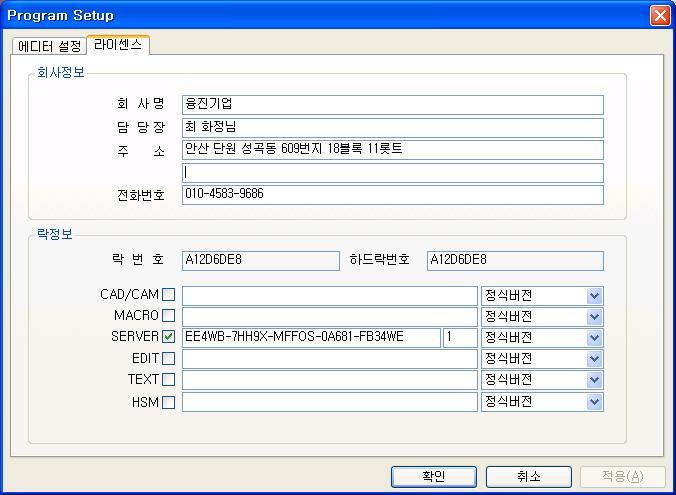Image resolution: width=676 pixels, height=495 pixels.
Task: Click the SERVER count field showing 1
Action: 460,338
